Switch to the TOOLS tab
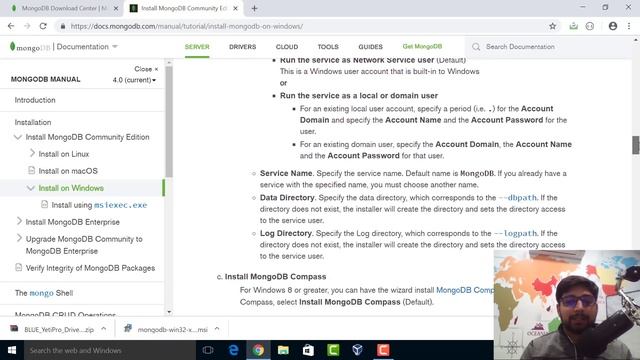 coord(328,47)
